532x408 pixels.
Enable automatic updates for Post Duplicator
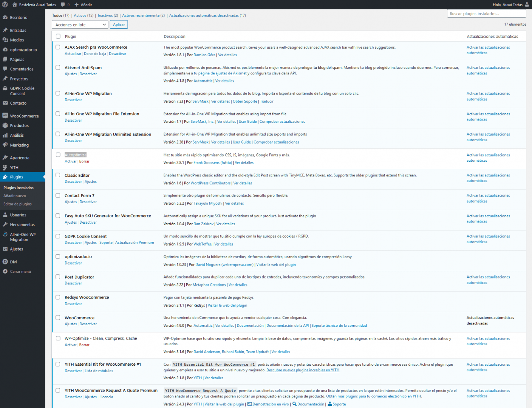(488, 280)
